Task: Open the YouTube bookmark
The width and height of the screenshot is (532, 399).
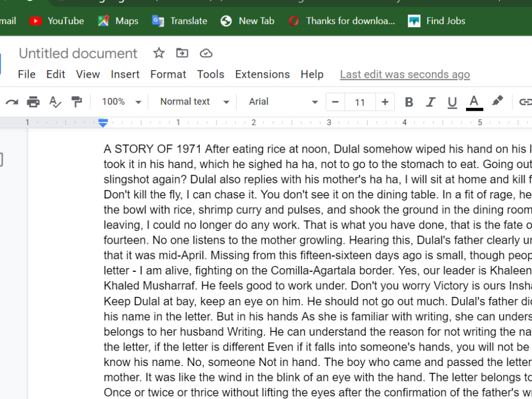Action: [x=57, y=21]
